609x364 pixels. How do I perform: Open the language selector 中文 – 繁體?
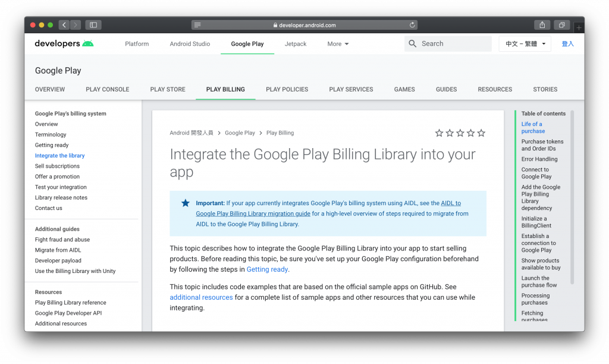tap(525, 44)
